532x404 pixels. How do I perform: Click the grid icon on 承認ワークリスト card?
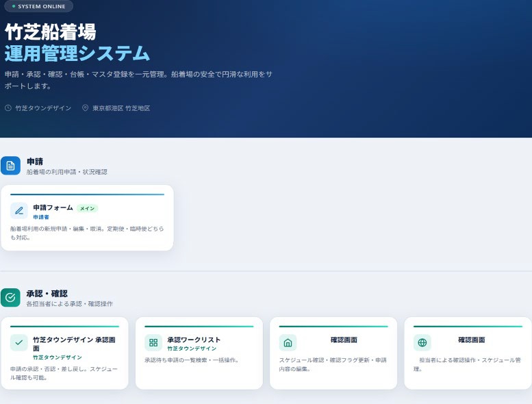(x=153, y=342)
